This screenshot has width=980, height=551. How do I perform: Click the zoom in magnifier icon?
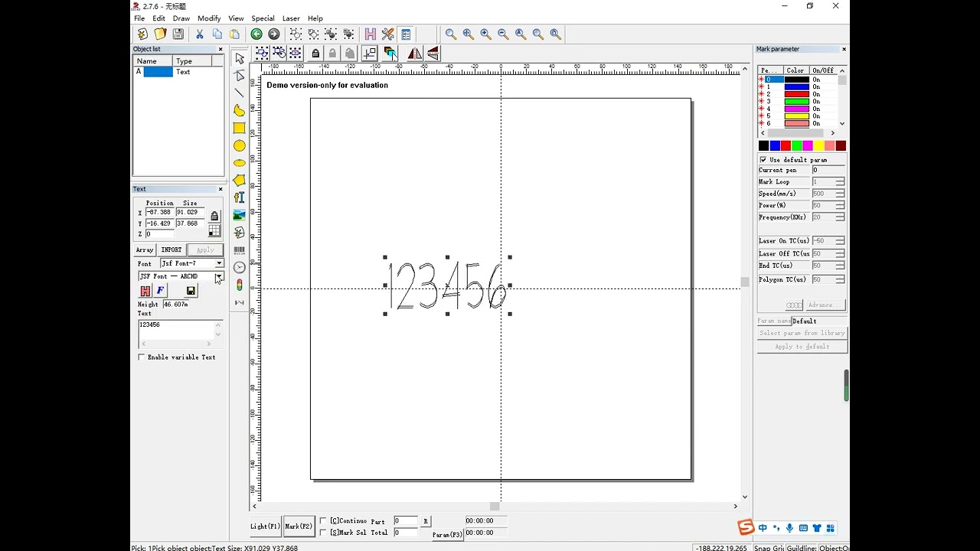point(486,34)
